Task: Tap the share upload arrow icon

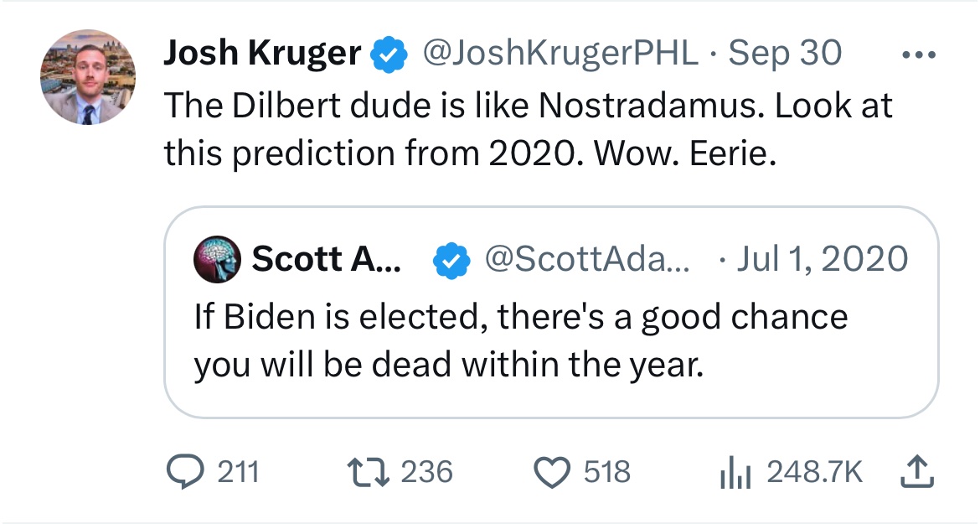Action: pos(916,472)
